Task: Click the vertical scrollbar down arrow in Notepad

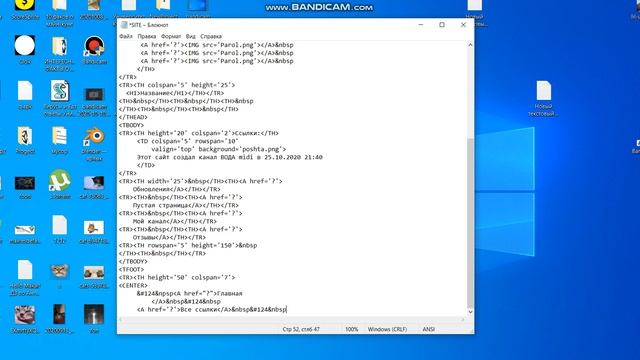Action: click(x=470, y=312)
